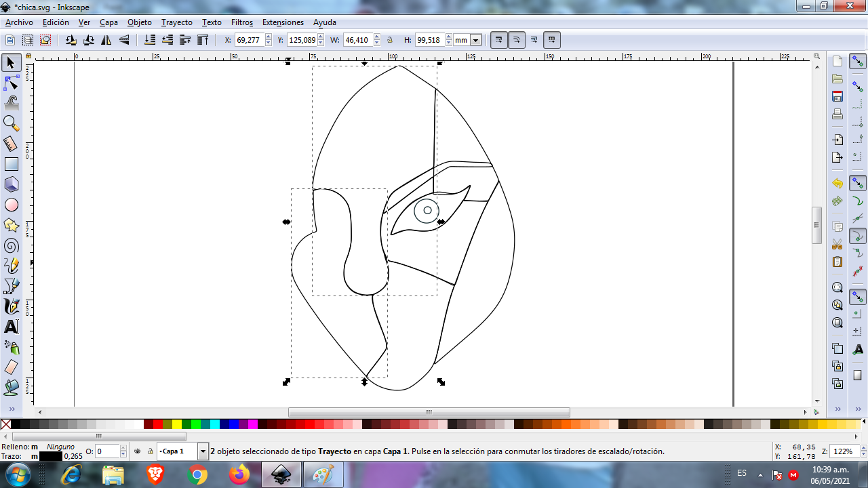The width and height of the screenshot is (868, 488).
Task: Select the Ellipse circle tool
Action: click(11, 205)
